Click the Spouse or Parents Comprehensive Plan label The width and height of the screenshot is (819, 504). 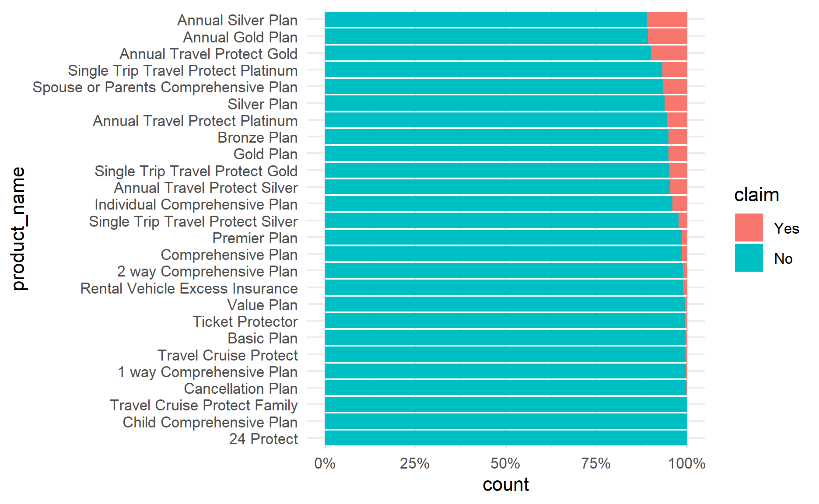165,87
